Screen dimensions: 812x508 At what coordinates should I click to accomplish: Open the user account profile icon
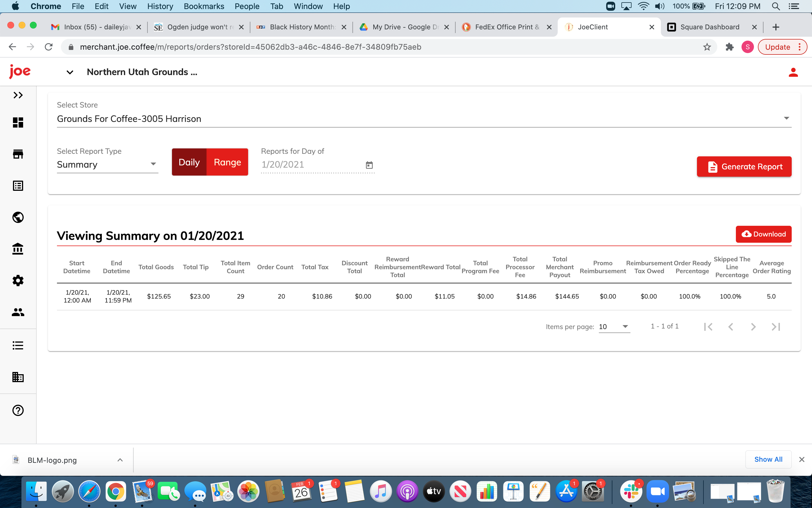coord(793,72)
